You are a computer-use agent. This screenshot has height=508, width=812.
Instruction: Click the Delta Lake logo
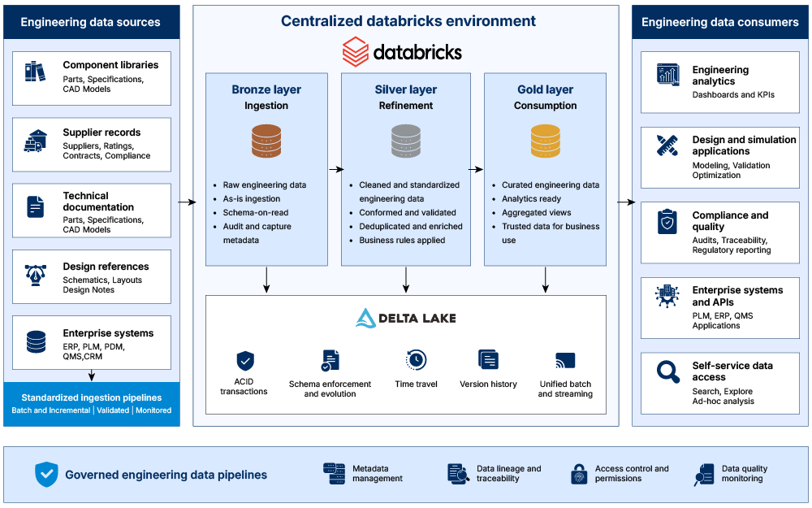pos(406,319)
